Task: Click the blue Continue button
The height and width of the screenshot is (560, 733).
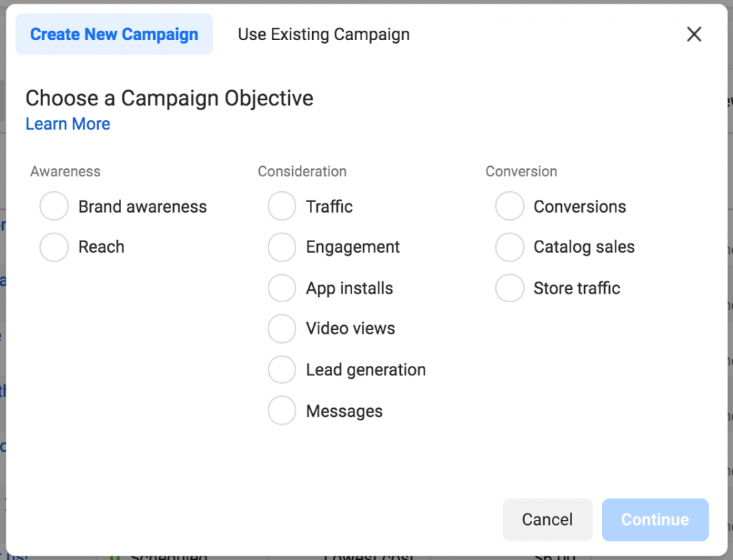Action: (x=655, y=520)
